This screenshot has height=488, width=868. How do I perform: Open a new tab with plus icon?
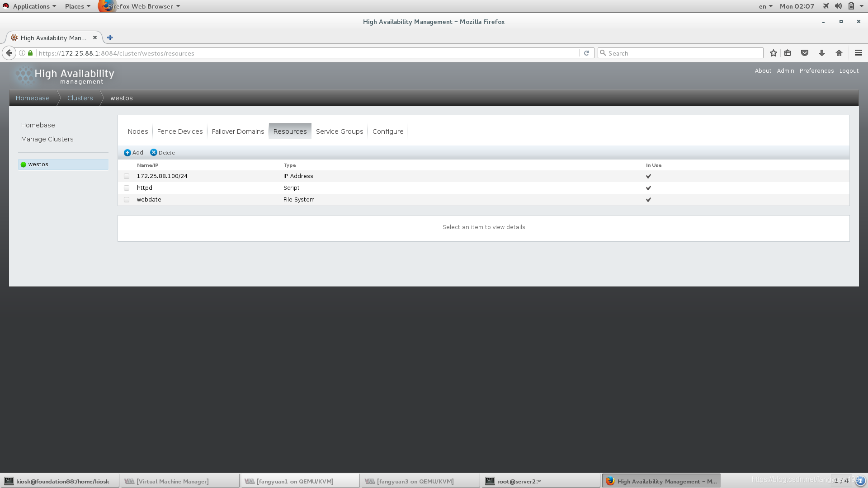coord(110,38)
